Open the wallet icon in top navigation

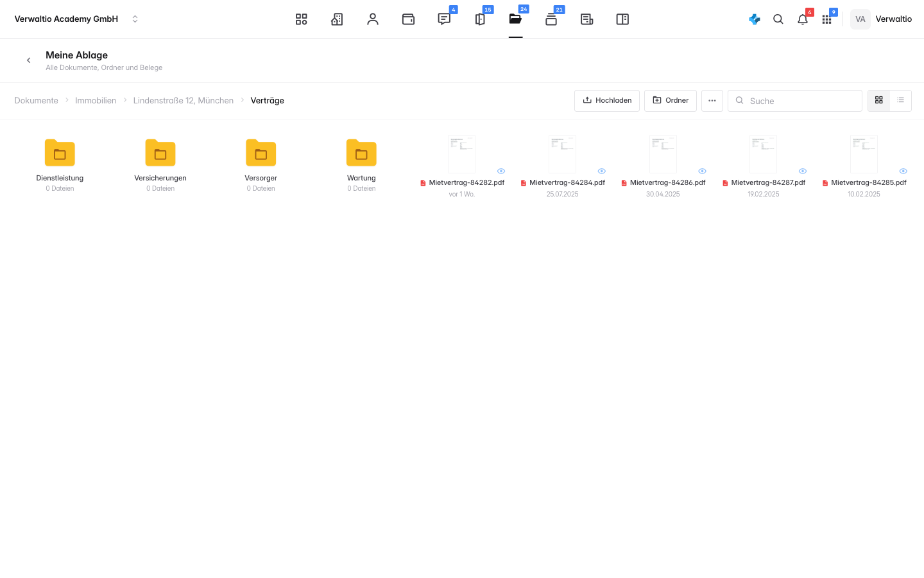(x=408, y=19)
